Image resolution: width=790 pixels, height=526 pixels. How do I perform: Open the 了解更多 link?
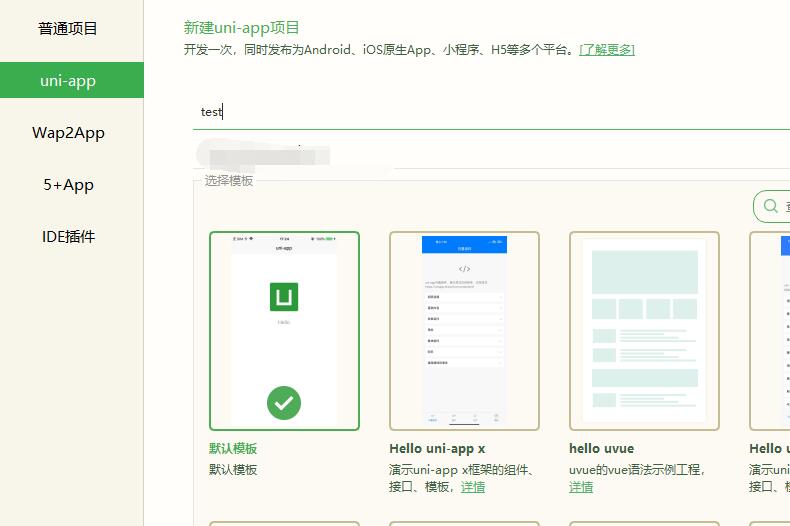coord(607,50)
